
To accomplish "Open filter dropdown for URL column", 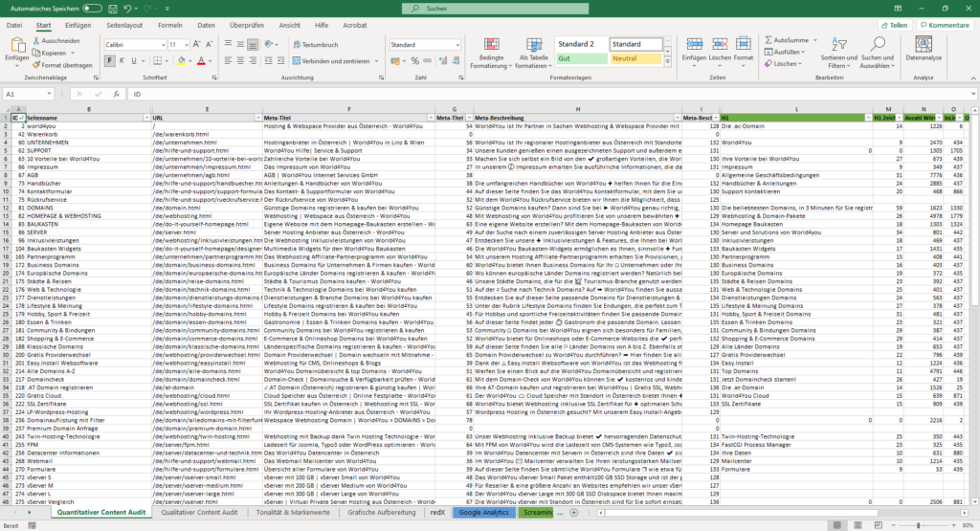I will pyautogui.click(x=257, y=118).
